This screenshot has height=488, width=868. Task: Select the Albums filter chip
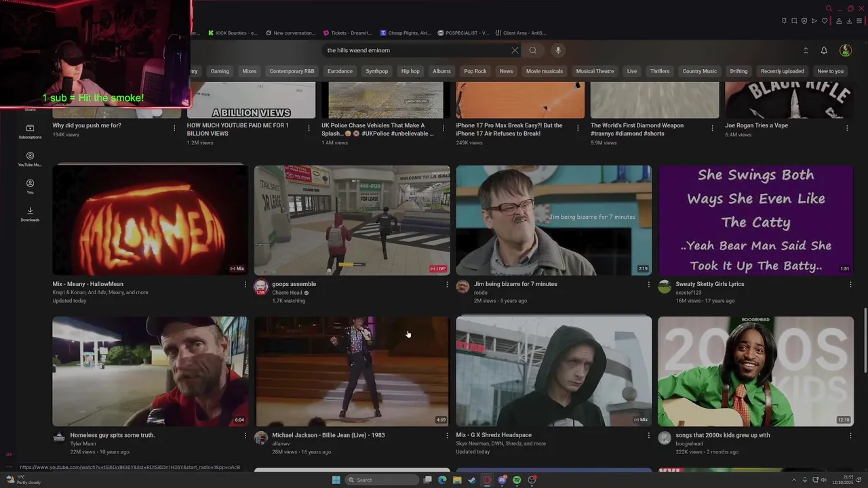tap(441, 71)
